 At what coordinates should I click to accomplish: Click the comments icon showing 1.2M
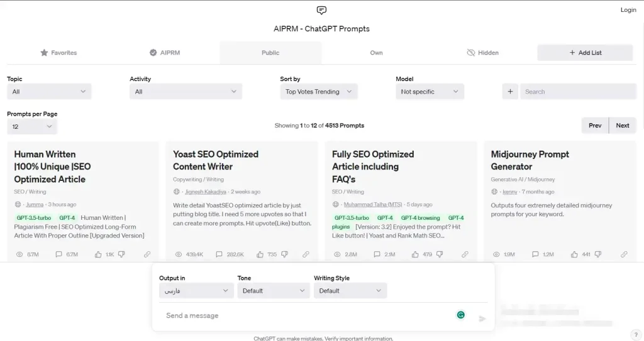(535, 254)
